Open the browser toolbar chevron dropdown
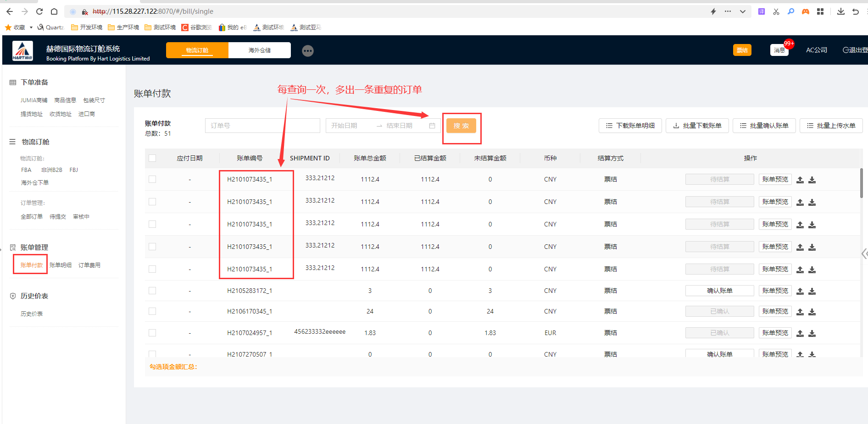This screenshot has height=424, width=868. 743,11
